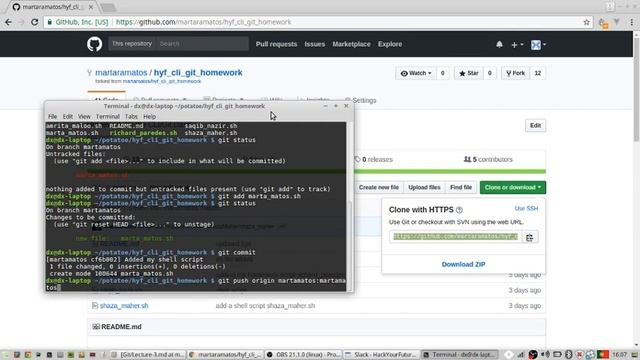Click the extension icon right of the bookmark star
Screen dimensions: 640x360
point(604,22)
